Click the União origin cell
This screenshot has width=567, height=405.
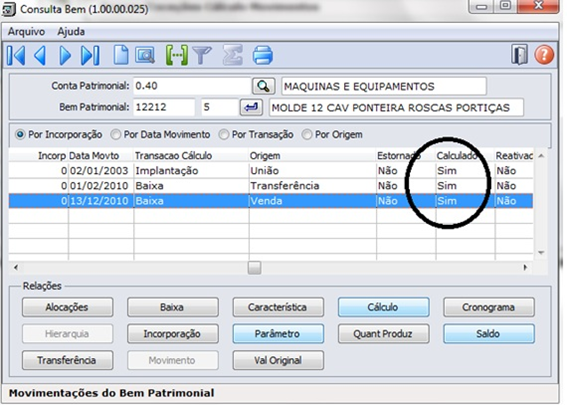click(x=313, y=171)
